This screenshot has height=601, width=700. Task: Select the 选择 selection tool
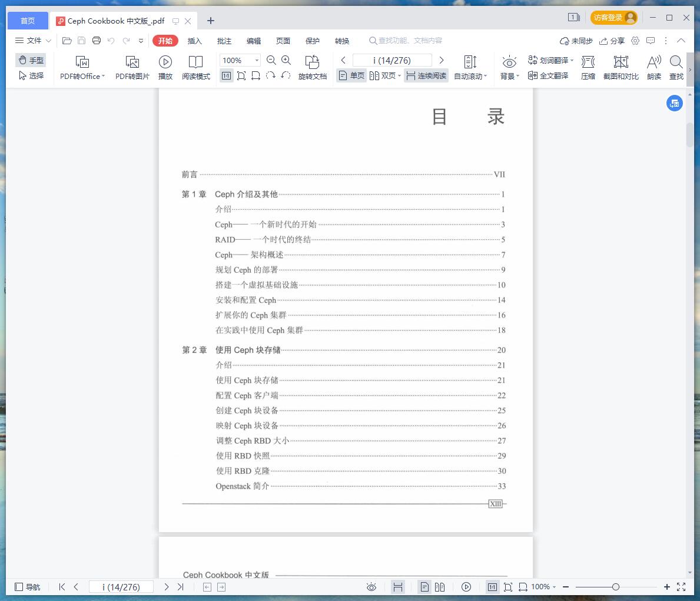[x=31, y=75]
